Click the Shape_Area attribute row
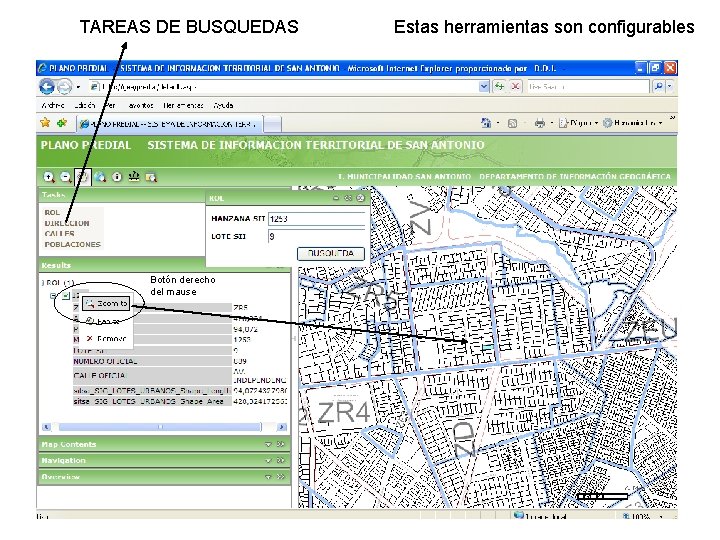This screenshot has height=540, width=720. pyautogui.click(x=180, y=401)
